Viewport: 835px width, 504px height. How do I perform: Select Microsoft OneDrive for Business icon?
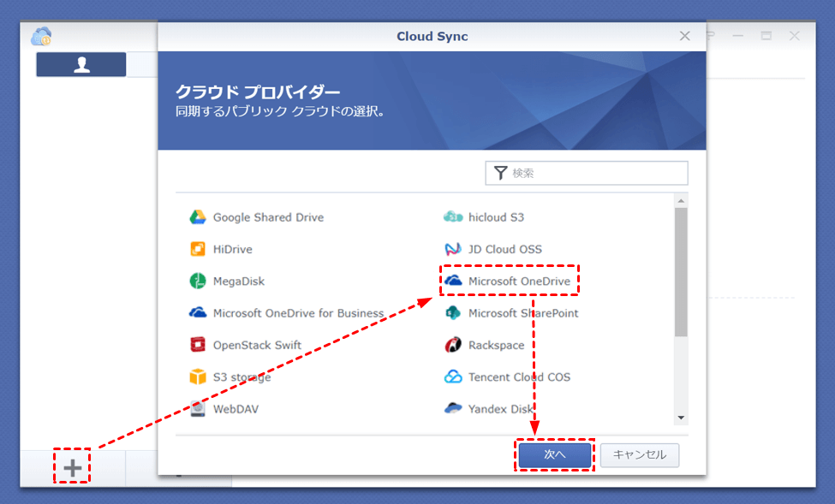pos(198,312)
